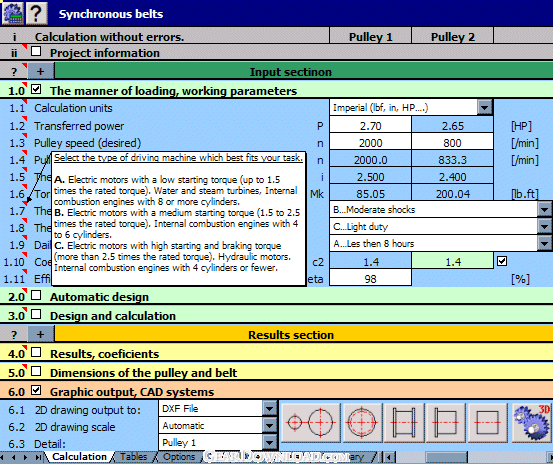The height and width of the screenshot is (464, 553).
Task: Open the C...Light duty dropdown
Action: [x=545, y=226]
